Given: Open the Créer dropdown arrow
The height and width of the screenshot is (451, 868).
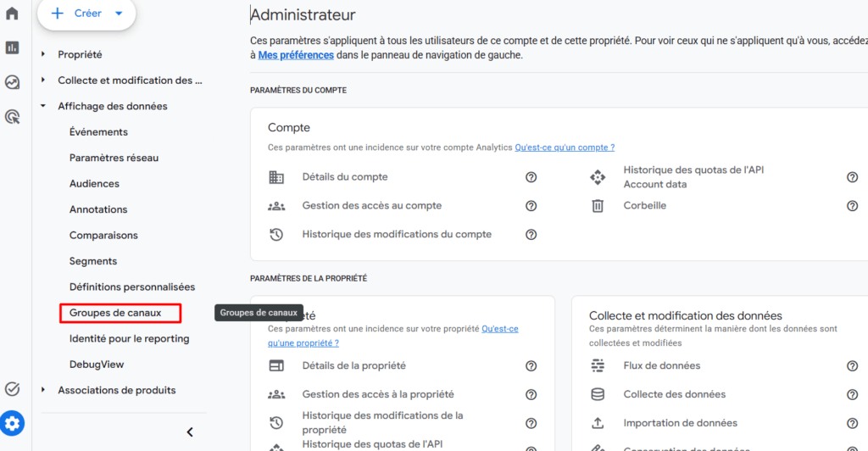Looking at the screenshot, I should click(119, 14).
